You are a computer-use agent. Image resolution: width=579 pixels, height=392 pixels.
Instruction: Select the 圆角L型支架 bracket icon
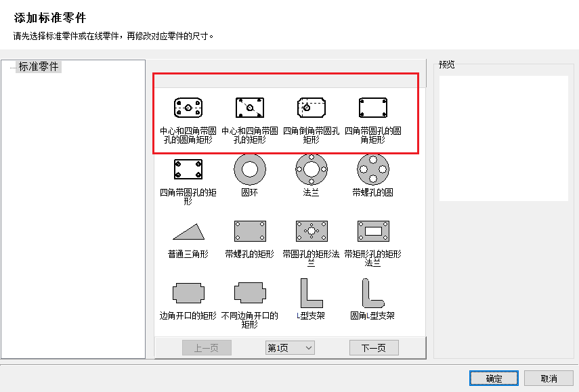click(x=373, y=293)
